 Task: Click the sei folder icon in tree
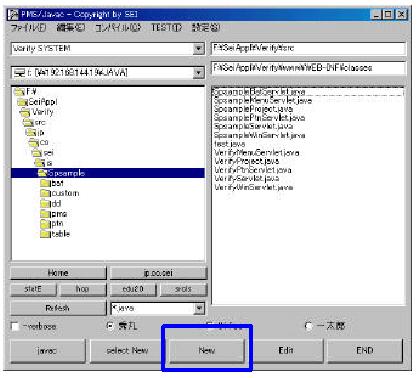pos(37,153)
